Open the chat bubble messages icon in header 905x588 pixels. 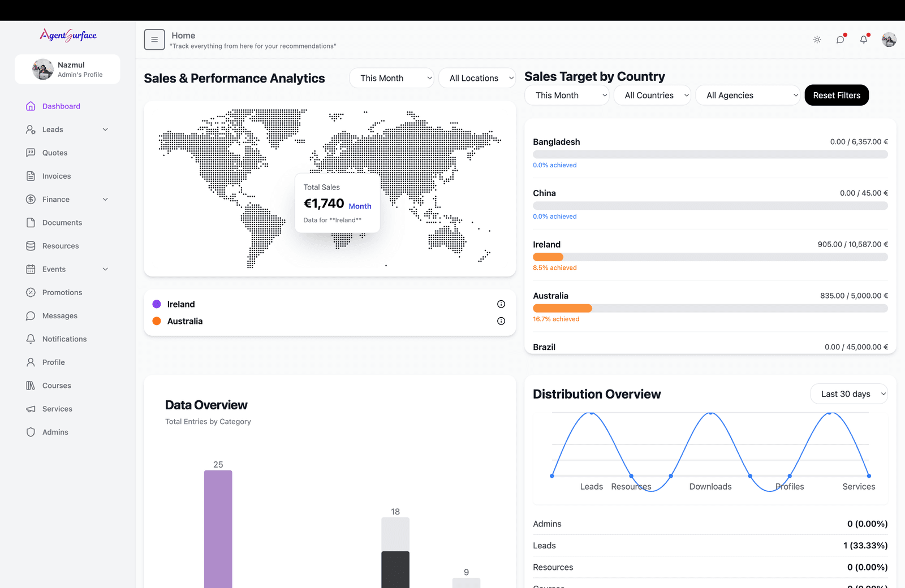click(840, 40)
